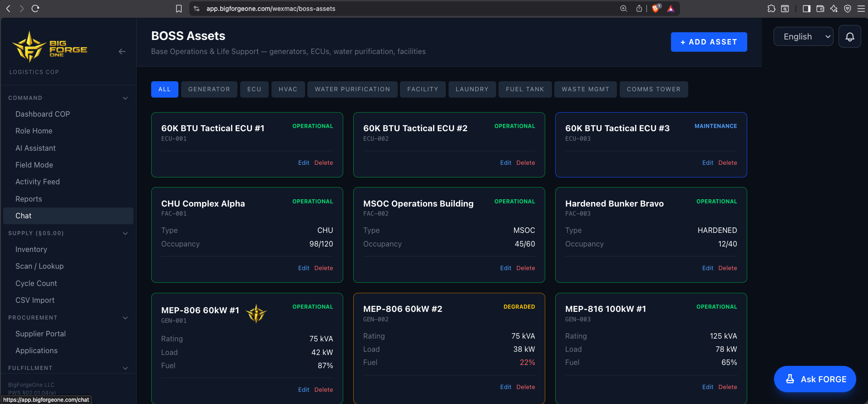Open the browser extensions puzzle icon
This screenshot has height=404, width=868.
pyautogui.click(x=771, y=9)
